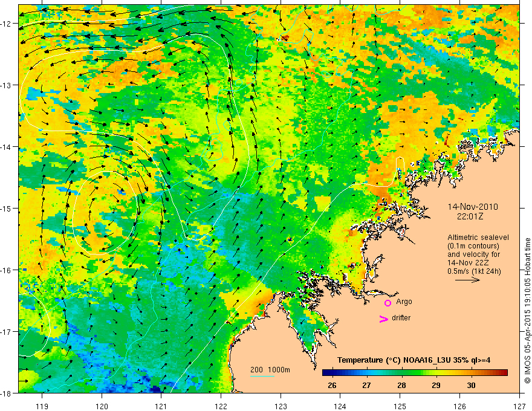The width and height of the screenshot is (532, 411).
Task: Click longitude axis label '121'
Action: coord(161,406)
